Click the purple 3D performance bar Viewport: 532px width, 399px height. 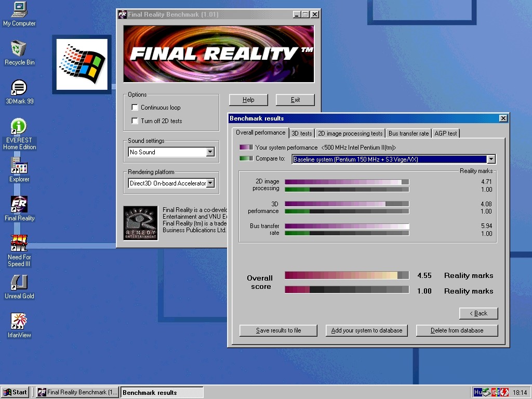pyautogui.click(x=347, y=204)
